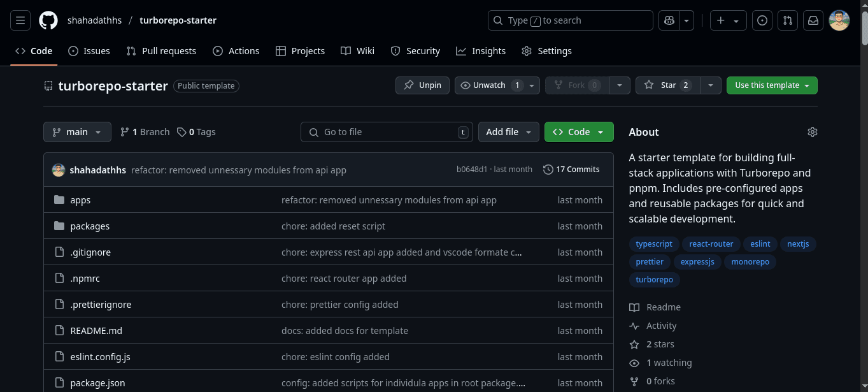Screen dimensions: 868x392
Task: Click the apps folder icon
Action: [59, 200]
